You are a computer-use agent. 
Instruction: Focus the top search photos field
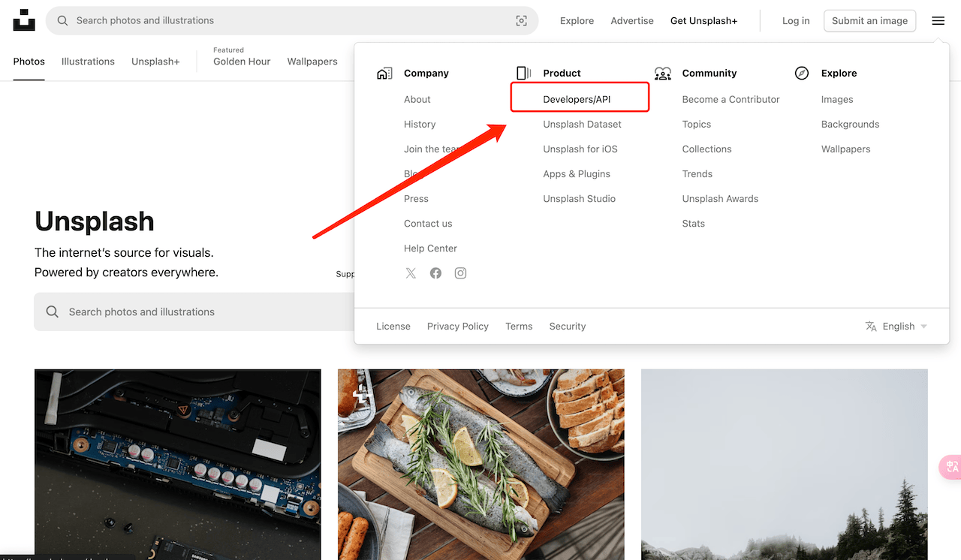coord(292,21)
